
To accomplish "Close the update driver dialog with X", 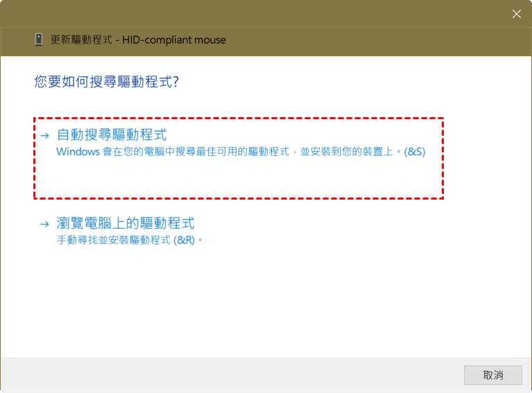I will point(516,14).
